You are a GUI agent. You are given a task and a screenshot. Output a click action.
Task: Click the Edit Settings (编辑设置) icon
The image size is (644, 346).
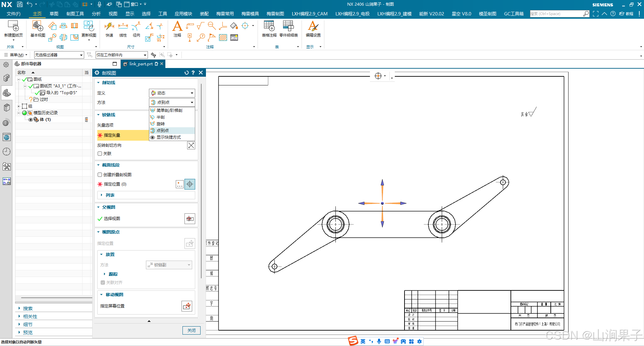click(x=313, y=26)
